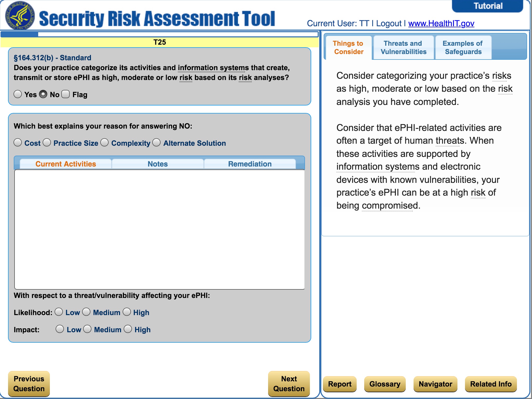
Task: Set Likelihood to High
Action: (127, 312)
